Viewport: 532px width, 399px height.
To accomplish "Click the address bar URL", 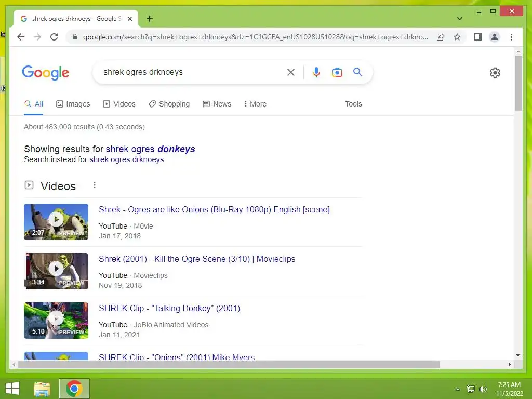I will point(255,37).
